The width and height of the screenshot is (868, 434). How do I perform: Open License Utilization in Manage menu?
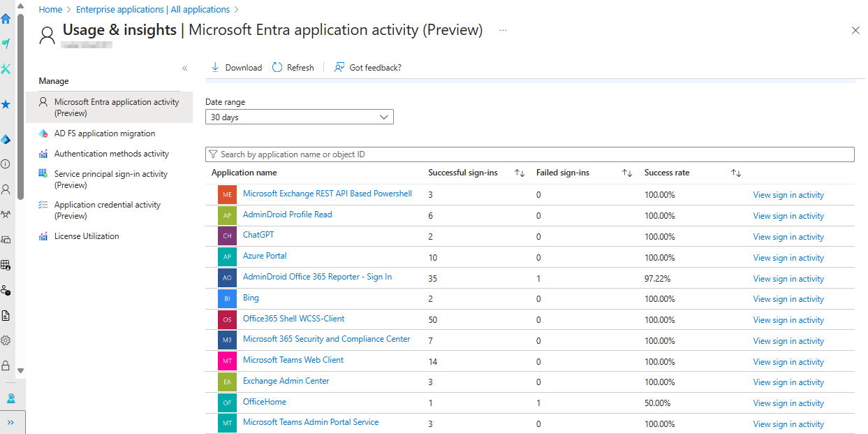click(x=87, y=236)
